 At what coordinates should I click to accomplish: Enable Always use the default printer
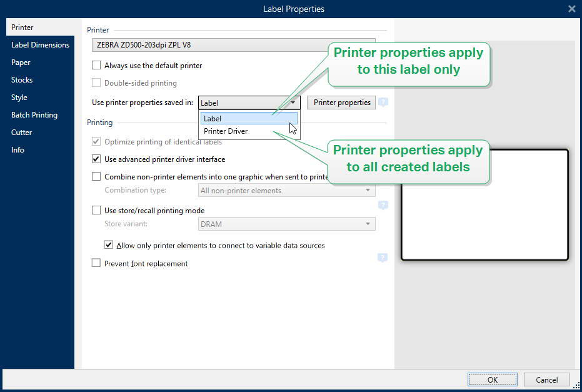point(96,66)
